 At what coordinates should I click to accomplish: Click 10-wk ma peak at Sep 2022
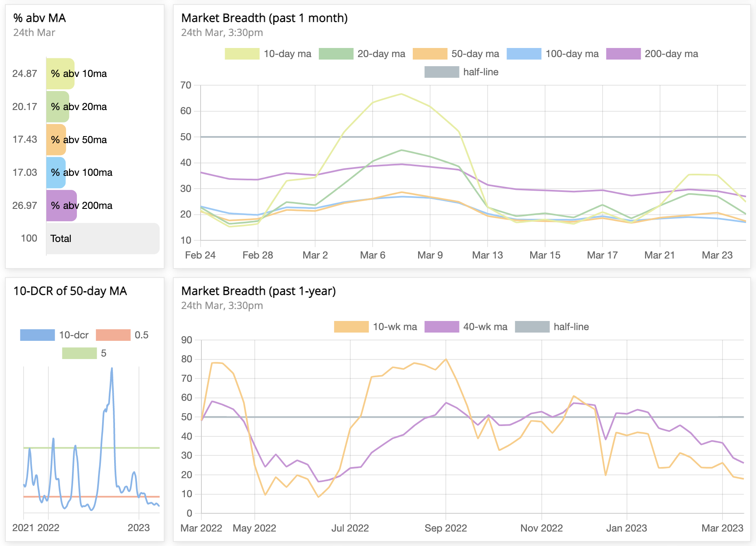coord(446,359)
